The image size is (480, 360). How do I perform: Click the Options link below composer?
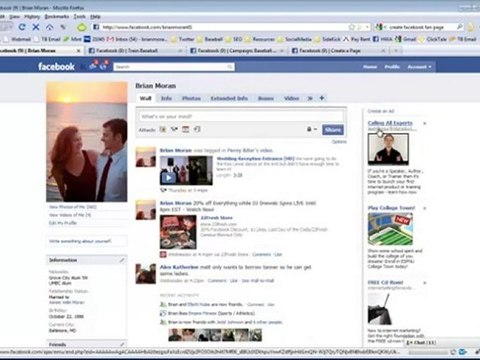[339, 142]
